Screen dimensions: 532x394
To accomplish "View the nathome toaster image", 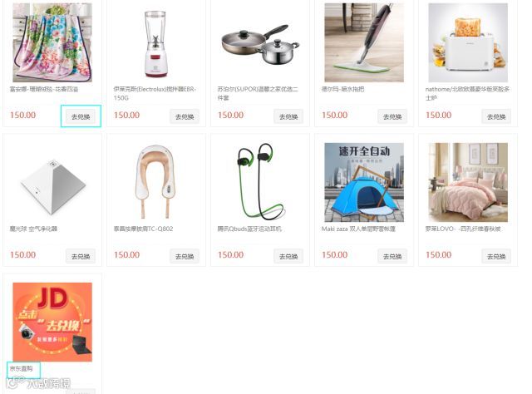I will click(x=468, y=42).
